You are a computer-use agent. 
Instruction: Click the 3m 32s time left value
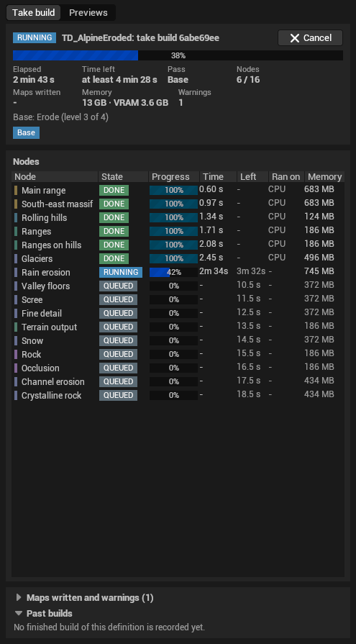tap(251, 271)
